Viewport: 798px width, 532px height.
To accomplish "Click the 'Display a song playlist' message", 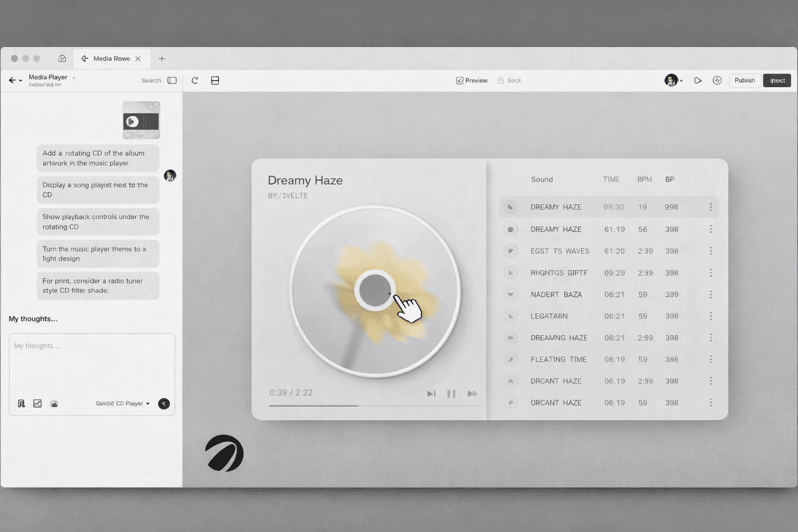I will [x=98, y=190].
